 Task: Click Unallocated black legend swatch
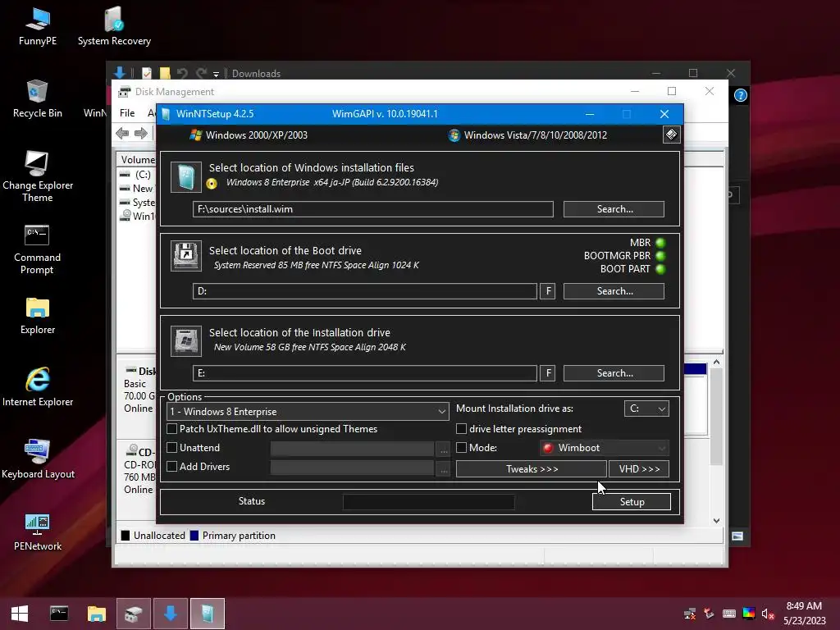pyautogui.click(x=126, y=535)
